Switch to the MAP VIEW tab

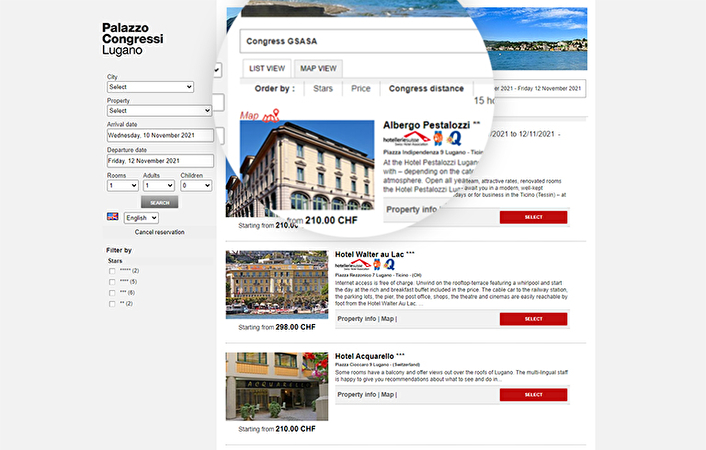pyautogui.click(x=318, y=68)
